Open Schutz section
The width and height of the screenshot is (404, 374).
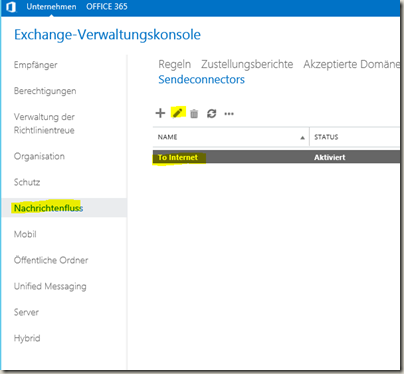pos(27,182)
